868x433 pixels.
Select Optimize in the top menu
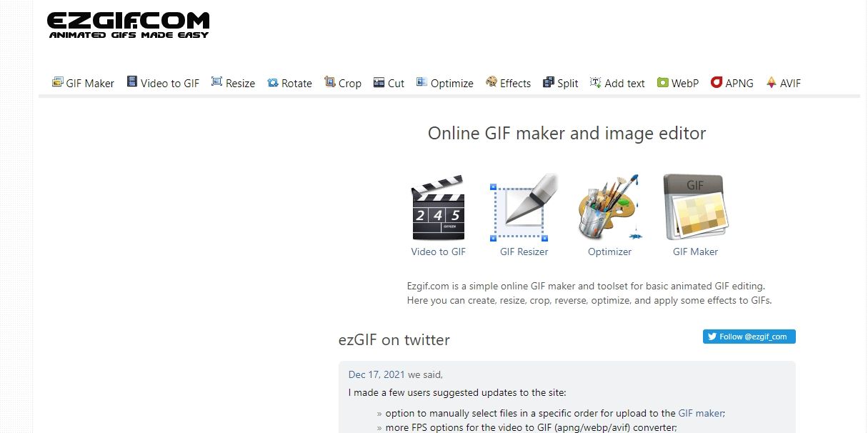pos(452,84)
